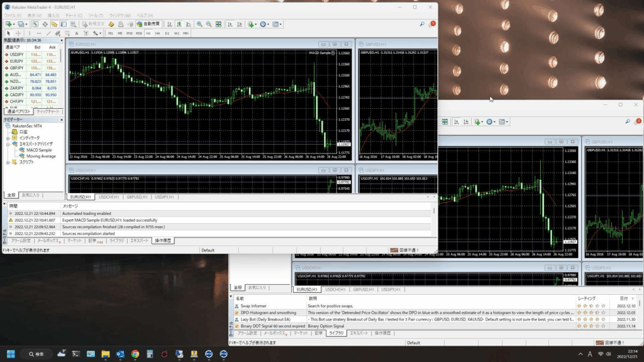Close the ナビゲーター panel
Image resolution: width=644 pixels, height=362 pixels.
(62, 119)
